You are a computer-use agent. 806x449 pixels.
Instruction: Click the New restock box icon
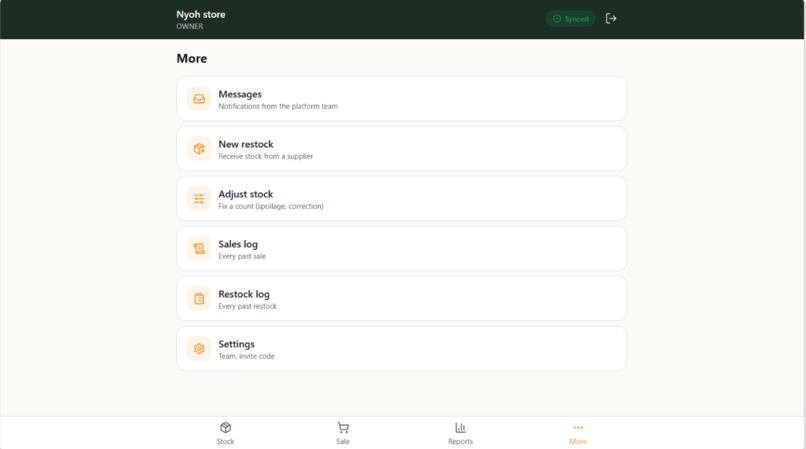pyautogui.click(x=199, y=149)
